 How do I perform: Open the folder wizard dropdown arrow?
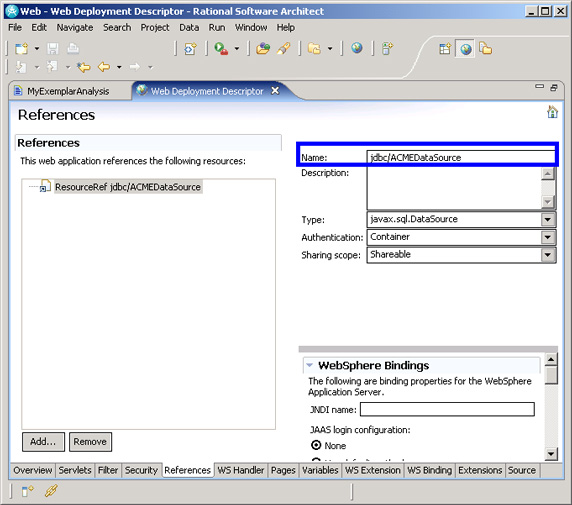click(330, 49)
